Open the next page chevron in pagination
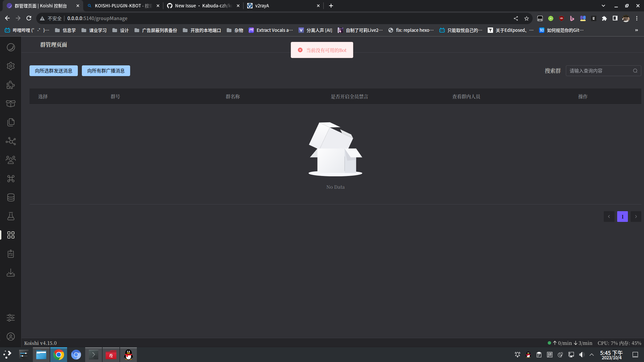The image size is (644, 362). click(636, 217)
